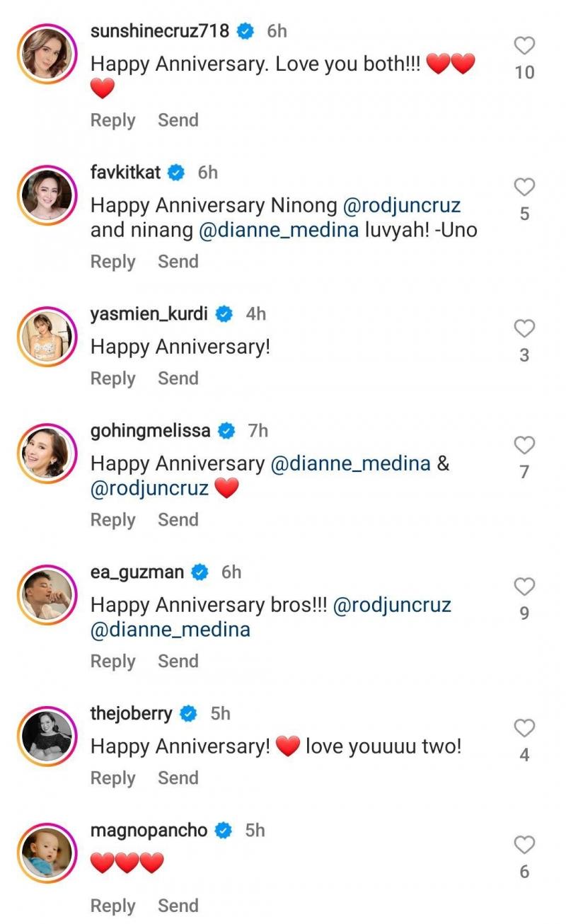Send ea_guzman's comment to someone
Viewport: 566px width, 924px height.
(178, 661)
